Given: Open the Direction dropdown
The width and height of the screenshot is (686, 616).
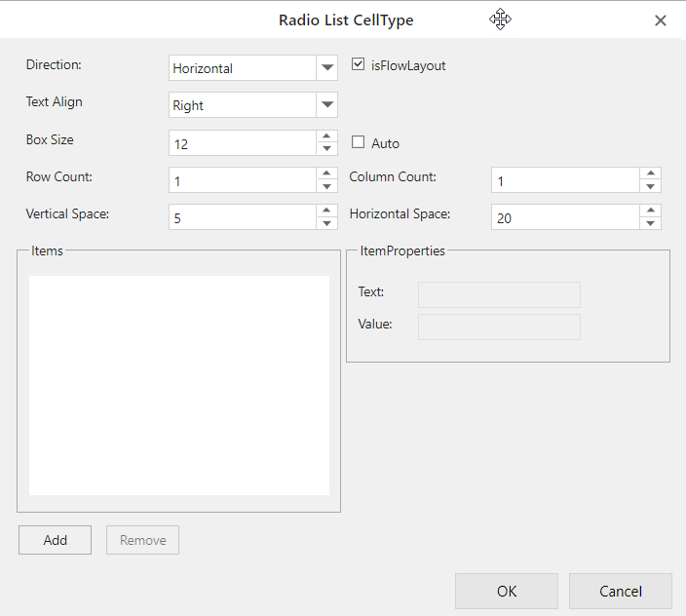Looking at the screenshot, I should click(x=326, y=68).
